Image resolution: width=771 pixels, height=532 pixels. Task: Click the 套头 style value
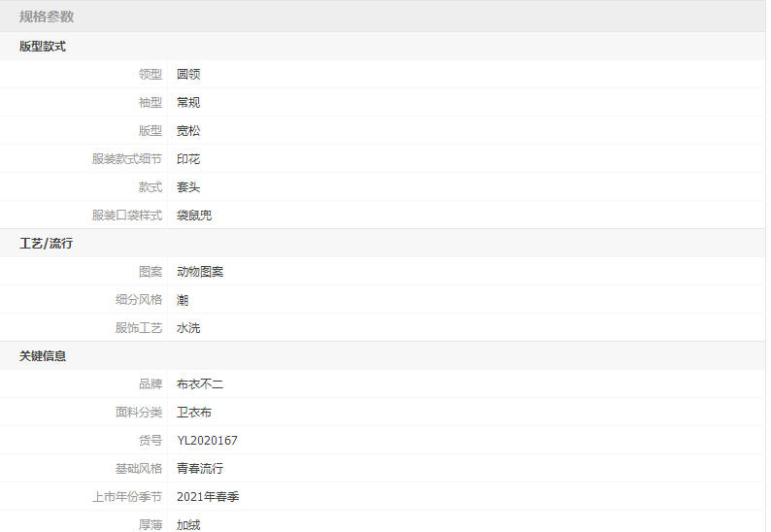tap(188, 186)
